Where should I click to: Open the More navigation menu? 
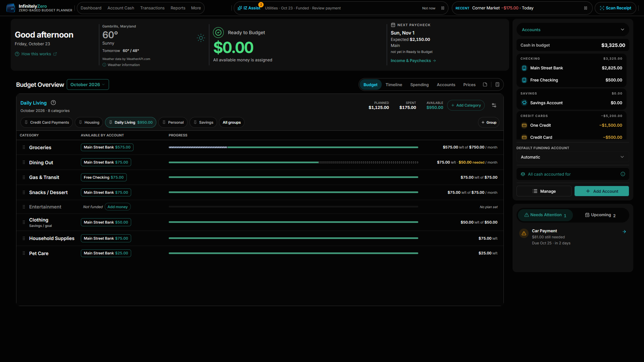tap(196, 8)
